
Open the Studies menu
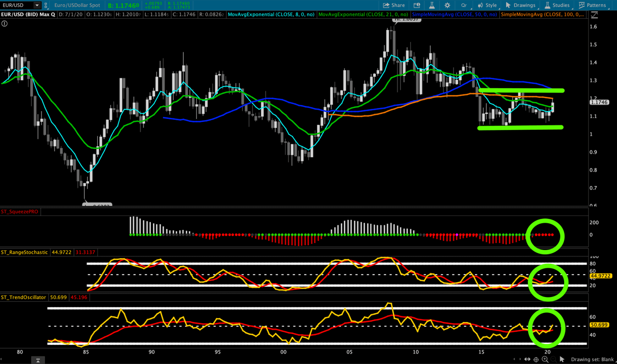[557, 5]
